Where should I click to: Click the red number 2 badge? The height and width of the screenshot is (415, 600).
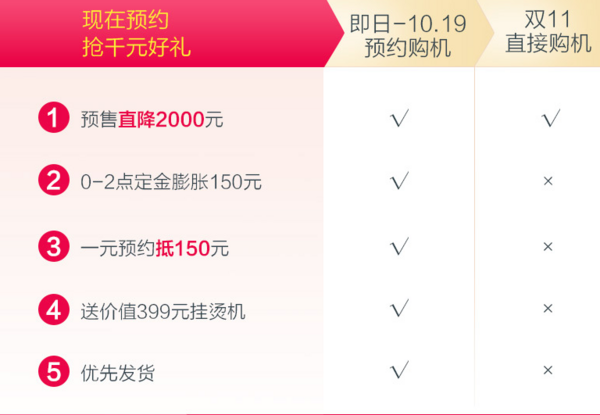coord(54,180)
